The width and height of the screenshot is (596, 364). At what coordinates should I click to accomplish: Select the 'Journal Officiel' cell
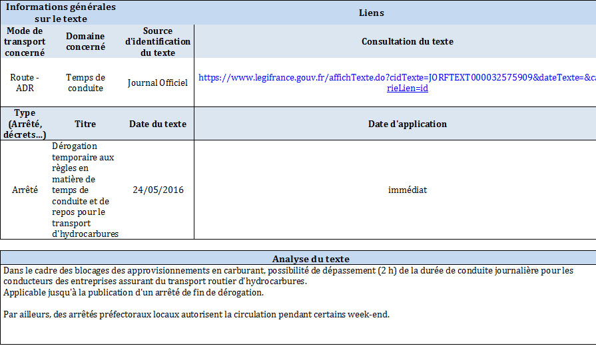point(158,83)
